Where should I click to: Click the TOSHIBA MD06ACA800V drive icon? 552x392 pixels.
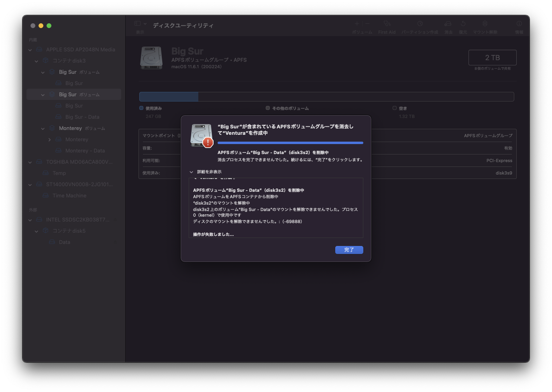pyautogui.click(x=39, y=162)
